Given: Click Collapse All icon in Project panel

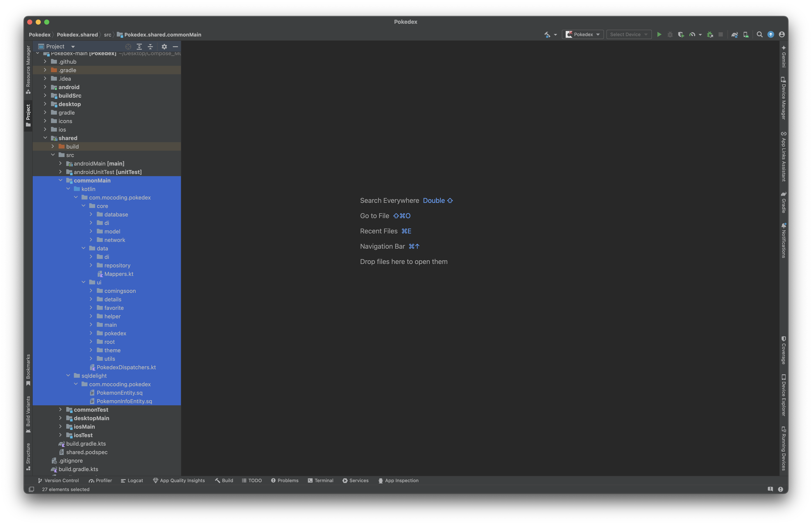Looking at the screenshot, I should 150,47.
